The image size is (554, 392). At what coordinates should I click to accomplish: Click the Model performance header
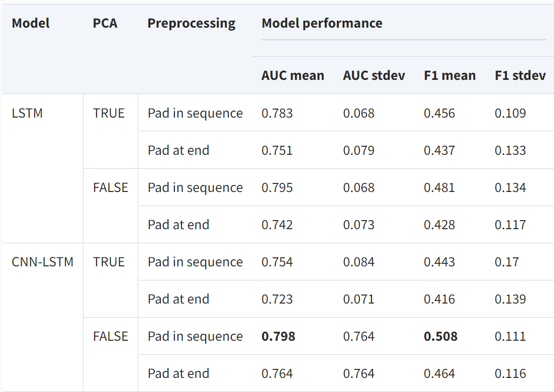tap(322, 23)
